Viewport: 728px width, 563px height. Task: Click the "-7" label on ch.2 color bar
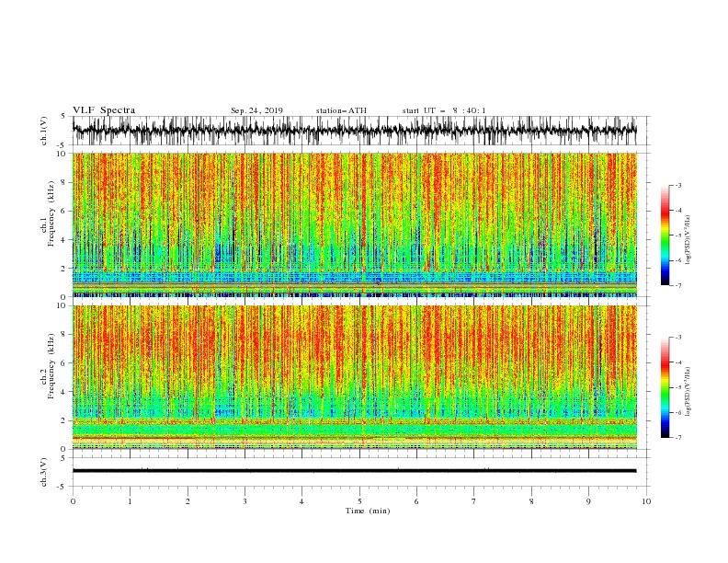click(677, 437)
